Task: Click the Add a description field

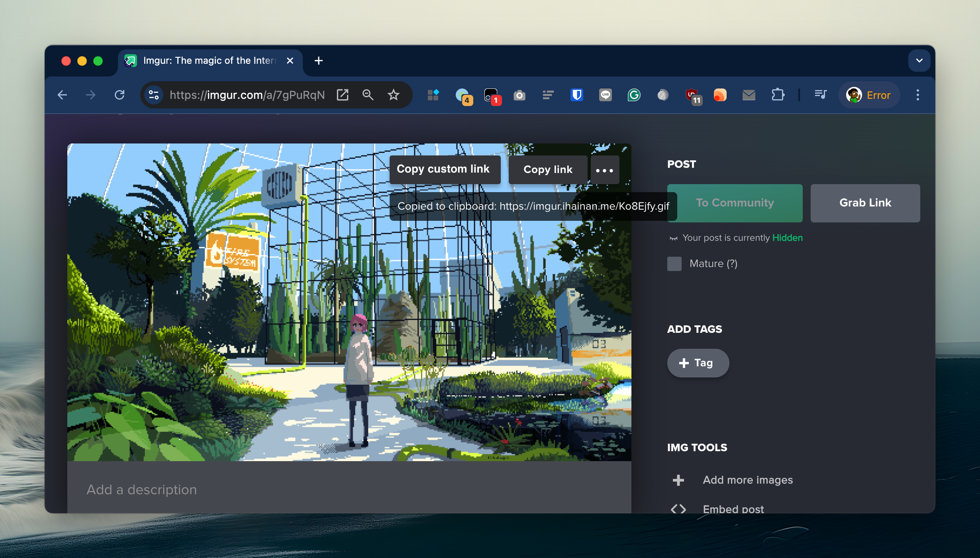Action: (349, 489)
